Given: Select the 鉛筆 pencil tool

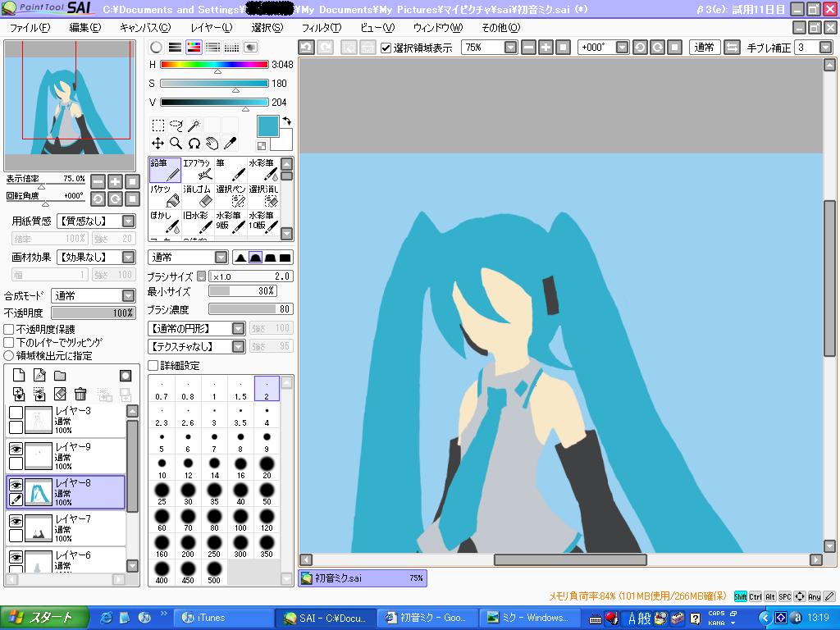Looking at the screenshot, I should (165, 170).
